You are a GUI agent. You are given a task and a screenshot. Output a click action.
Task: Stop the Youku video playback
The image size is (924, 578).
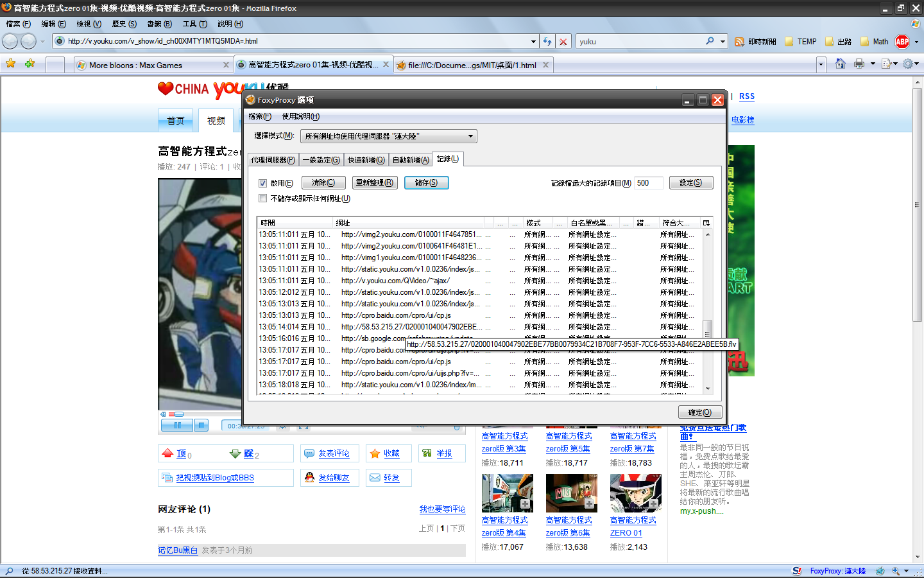201,425
